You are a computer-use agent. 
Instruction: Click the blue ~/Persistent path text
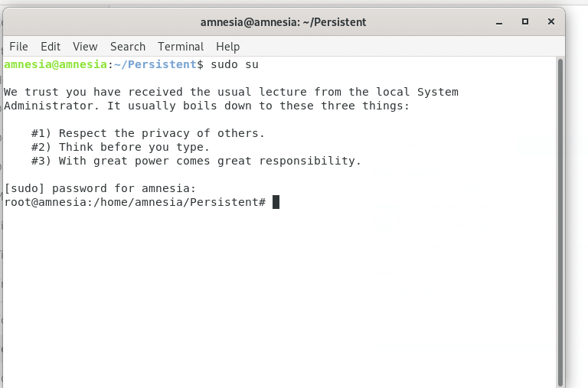(155, 64)
